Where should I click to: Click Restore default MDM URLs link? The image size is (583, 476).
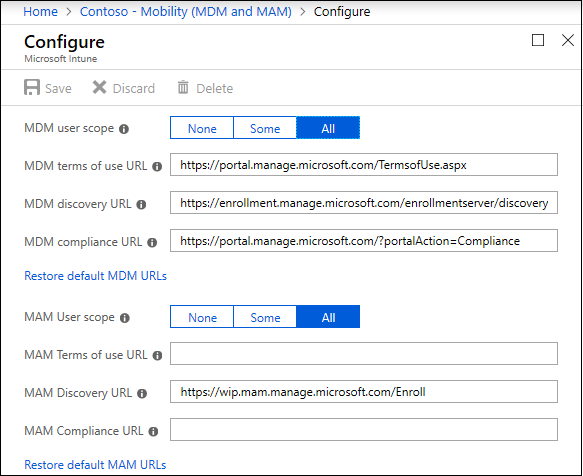[x=96, y=276]
